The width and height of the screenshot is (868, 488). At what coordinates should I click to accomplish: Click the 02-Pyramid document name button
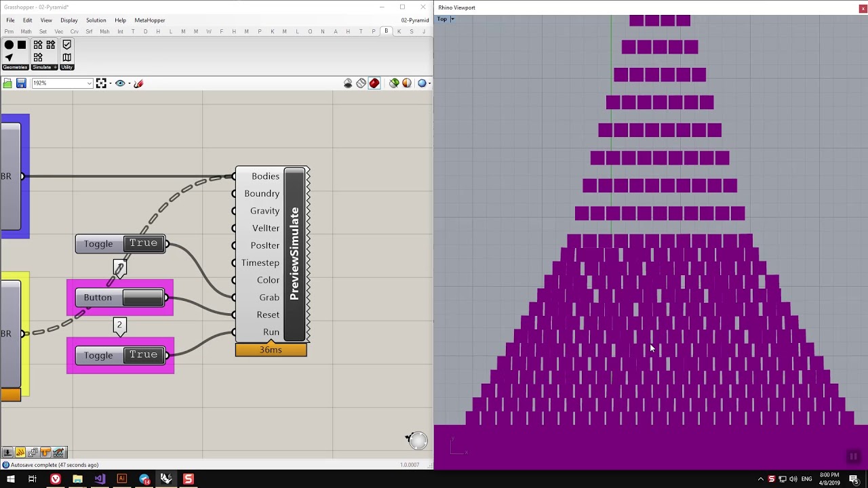click(x=415, y=20)
